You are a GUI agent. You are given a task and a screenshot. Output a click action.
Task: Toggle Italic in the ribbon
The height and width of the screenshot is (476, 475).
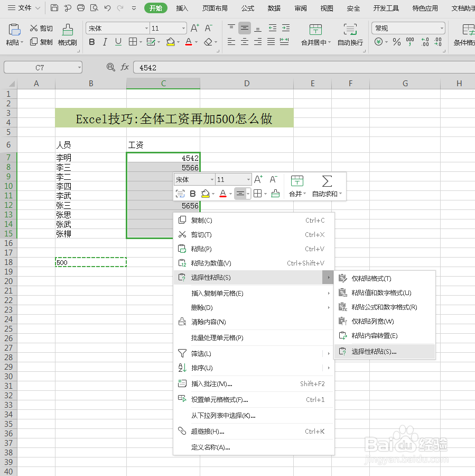pyautogui.click(x=105, y=42)
